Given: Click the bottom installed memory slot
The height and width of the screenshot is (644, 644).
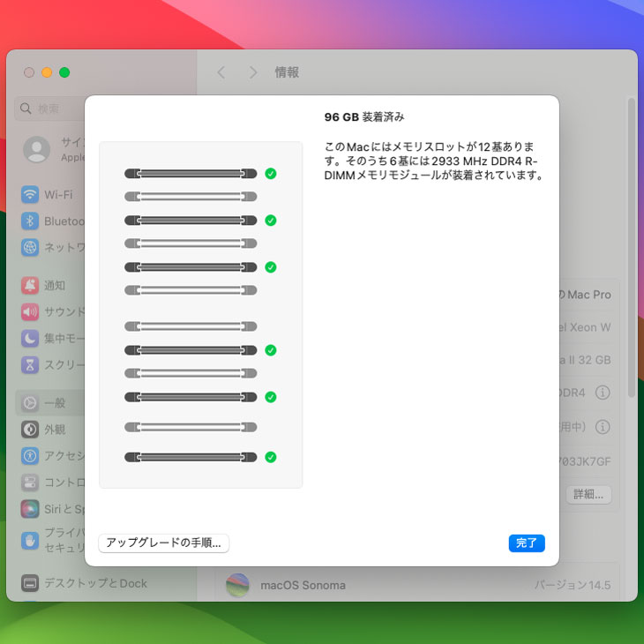Looking at the screenshot, I should pyautogui.click(x=191, y=457).
